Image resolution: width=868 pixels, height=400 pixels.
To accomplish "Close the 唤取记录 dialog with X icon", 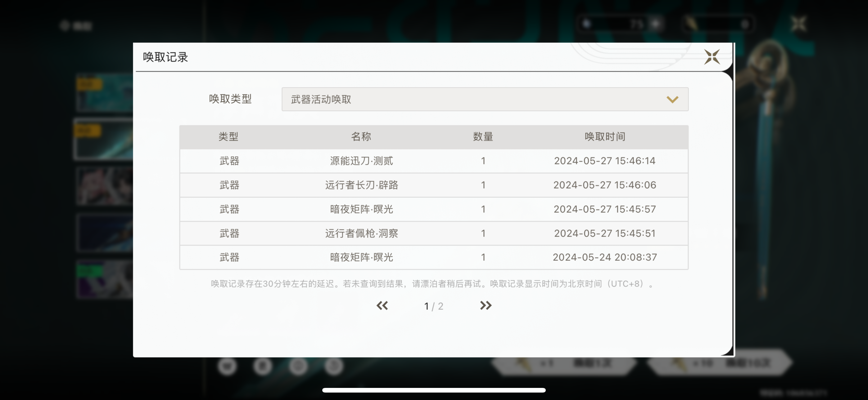I will (x=712, y=57).
